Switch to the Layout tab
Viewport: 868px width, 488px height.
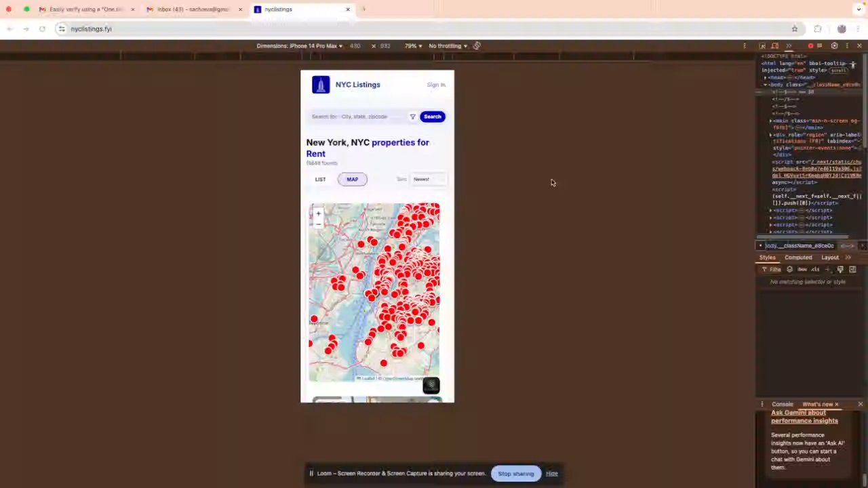coord(830,258)
